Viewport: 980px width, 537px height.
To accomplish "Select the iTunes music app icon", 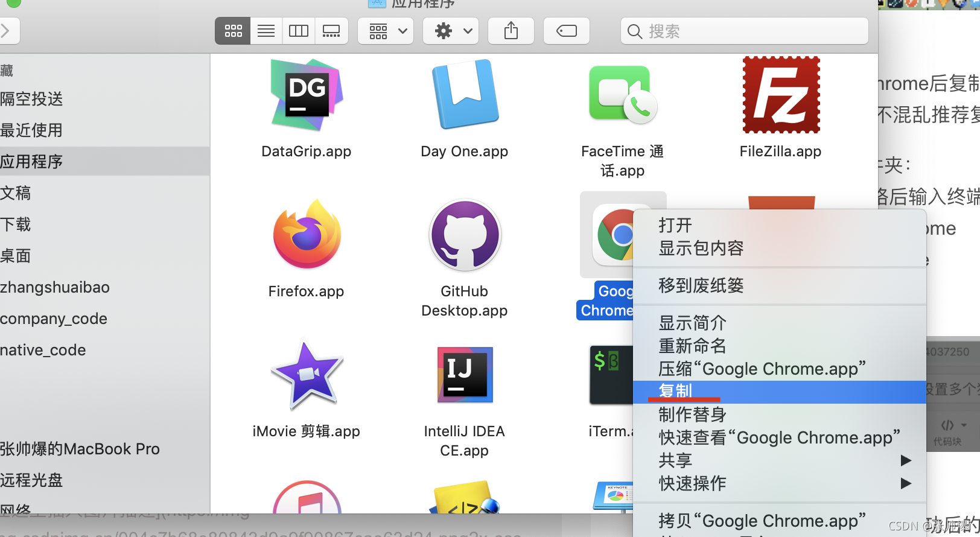I will click(x=307, y=497).
